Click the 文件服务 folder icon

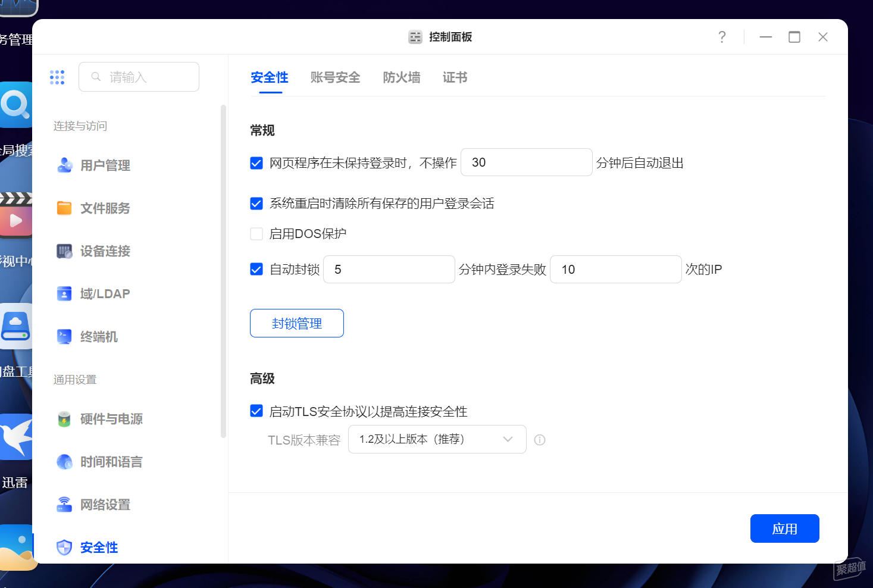point(64,208)
